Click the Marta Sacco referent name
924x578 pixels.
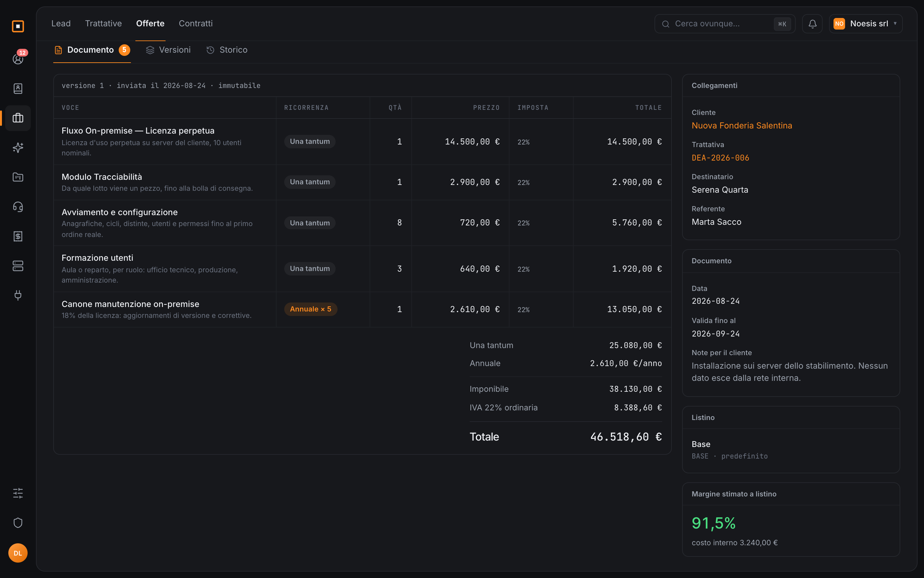(x=716, y=222)
